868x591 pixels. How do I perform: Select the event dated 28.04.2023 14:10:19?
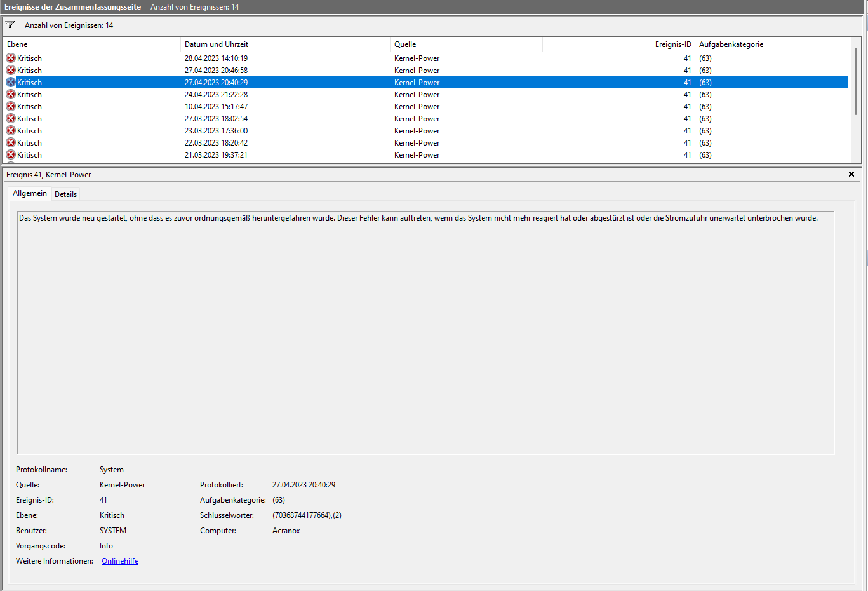click(x=426, y=58)
